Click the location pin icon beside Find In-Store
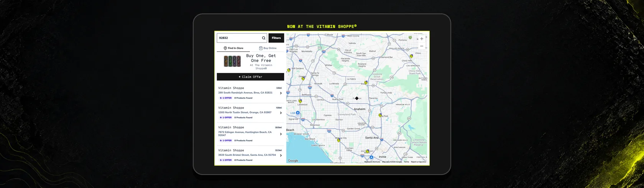Viewport: 644px width, 188px height. 225,48
